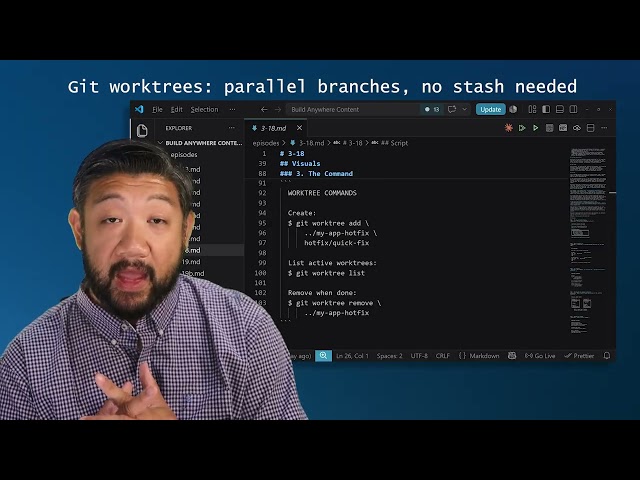The image size is (640, 480).
Task: Click 3-18.md in the breadcrumb
Action: pos(311,143)
